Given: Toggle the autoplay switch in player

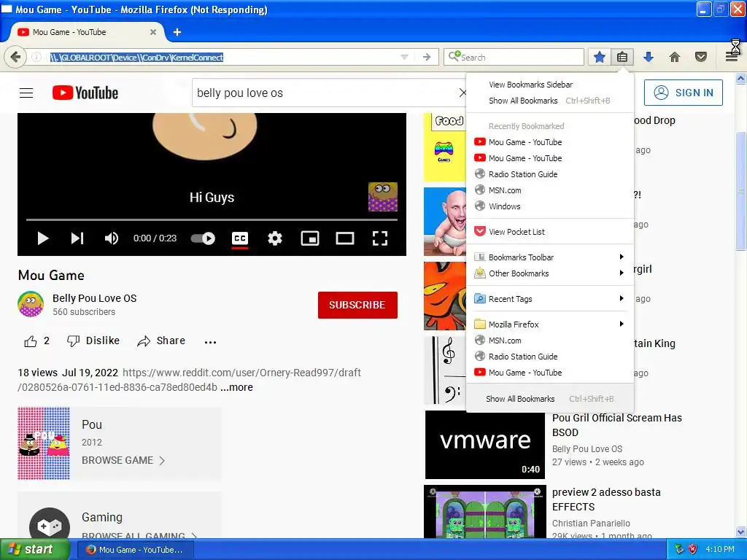Looking at the screenshot, I should [x=203, y=238].
